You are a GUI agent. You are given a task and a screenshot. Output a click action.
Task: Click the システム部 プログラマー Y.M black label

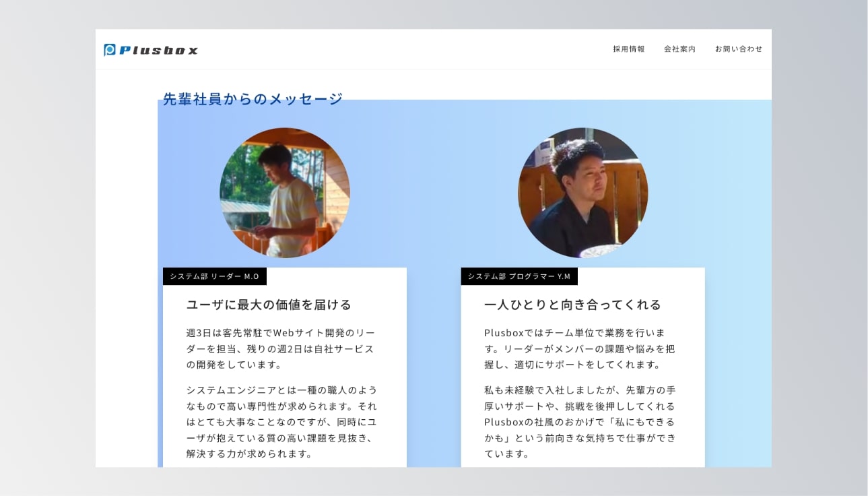pos(519,276)
